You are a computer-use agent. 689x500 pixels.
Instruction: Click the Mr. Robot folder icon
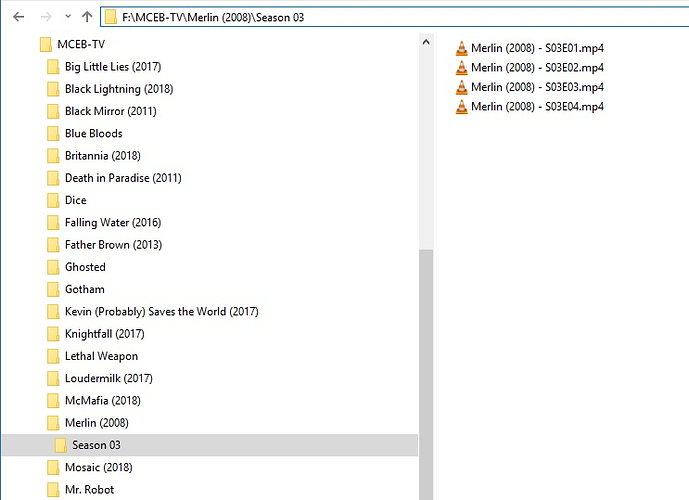tap(53, 490)
